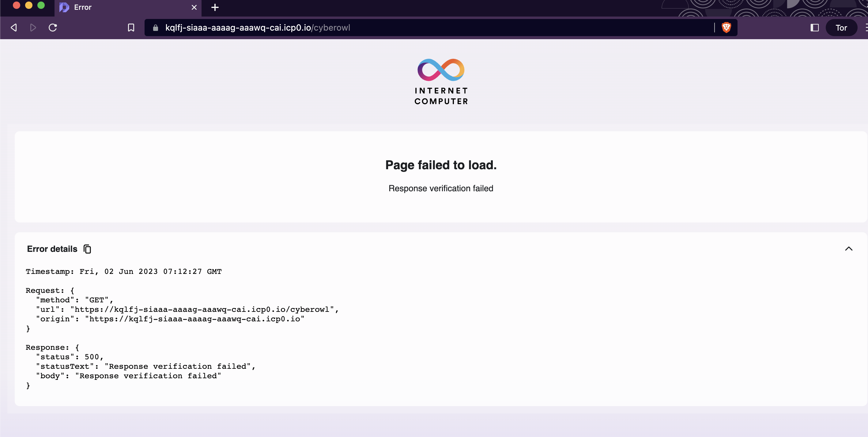868x437 pixels.
Task: Copy error details to clipboard
Action: (x=87, y=249)
